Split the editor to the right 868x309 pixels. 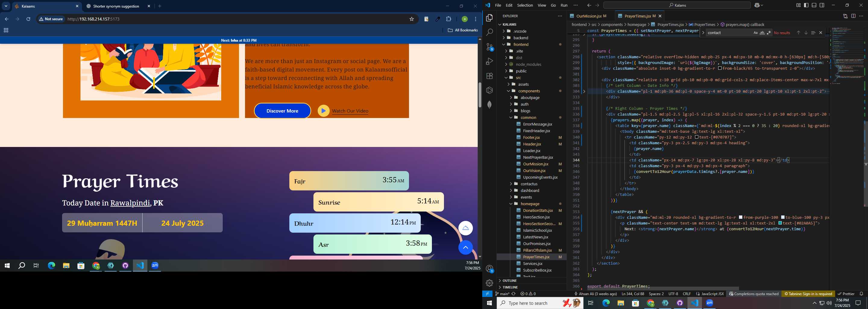point(853,16)
